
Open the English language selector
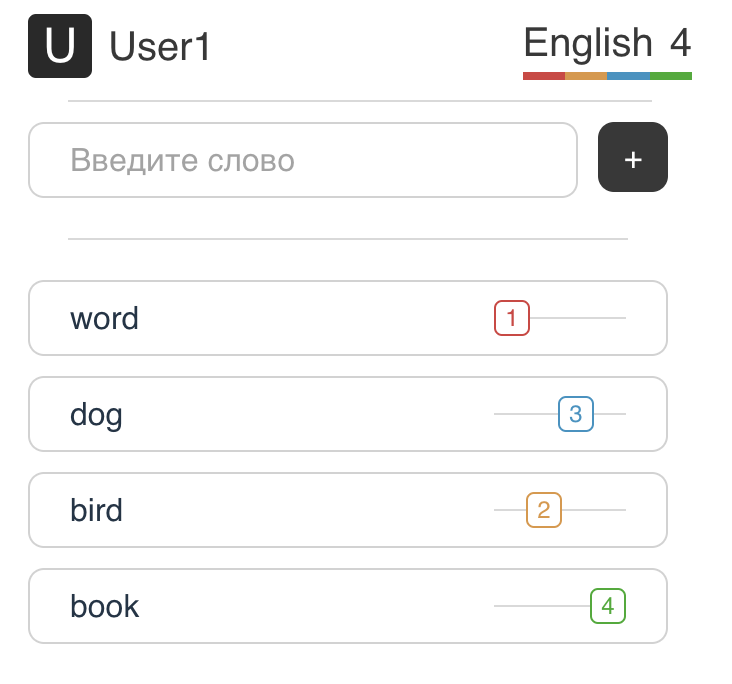(x=587, y=43)
